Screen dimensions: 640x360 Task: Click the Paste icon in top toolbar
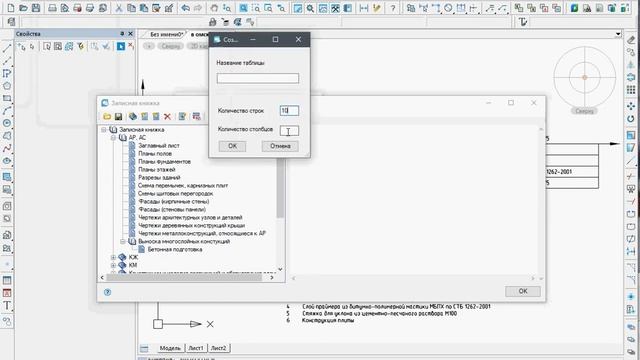click(x=144, y=8)
